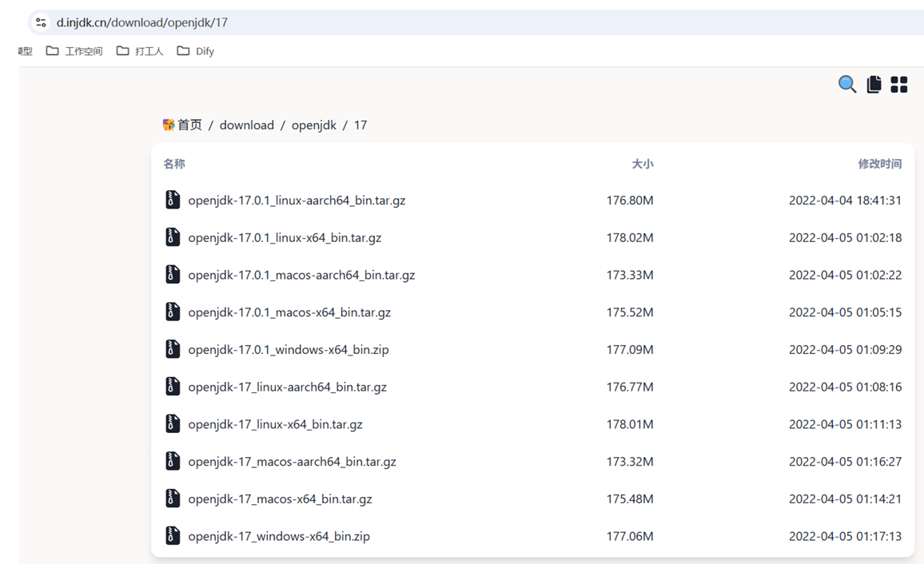The image size is (924, 564).
Task: Open the 打工人 bookmark folder
Action: (x=140, y=51)
